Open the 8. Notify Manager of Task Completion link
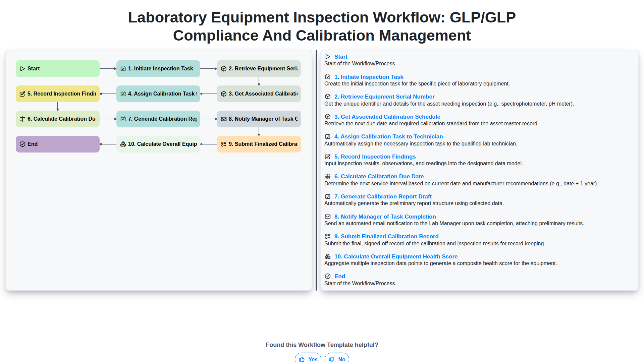 tap(385, 217)
